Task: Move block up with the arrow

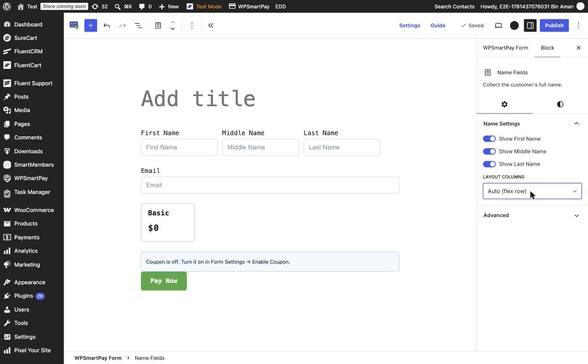Action: pyautogui.click(x=173, y=22)
